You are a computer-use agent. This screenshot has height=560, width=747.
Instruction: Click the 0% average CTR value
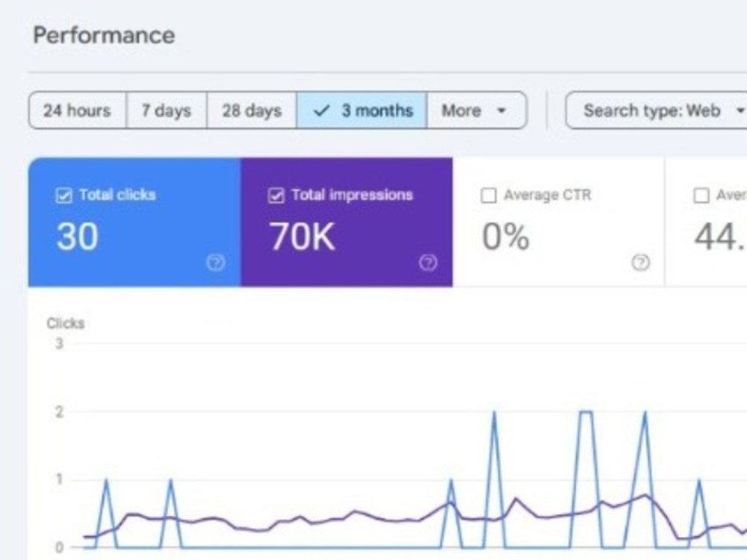[x=506, y=237]
